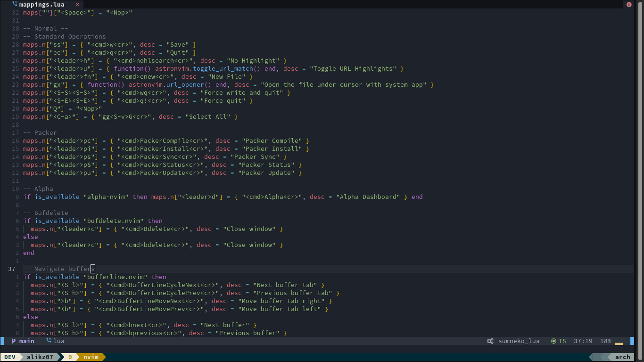Click the '-- Alpha' comment line

(38, 189)
